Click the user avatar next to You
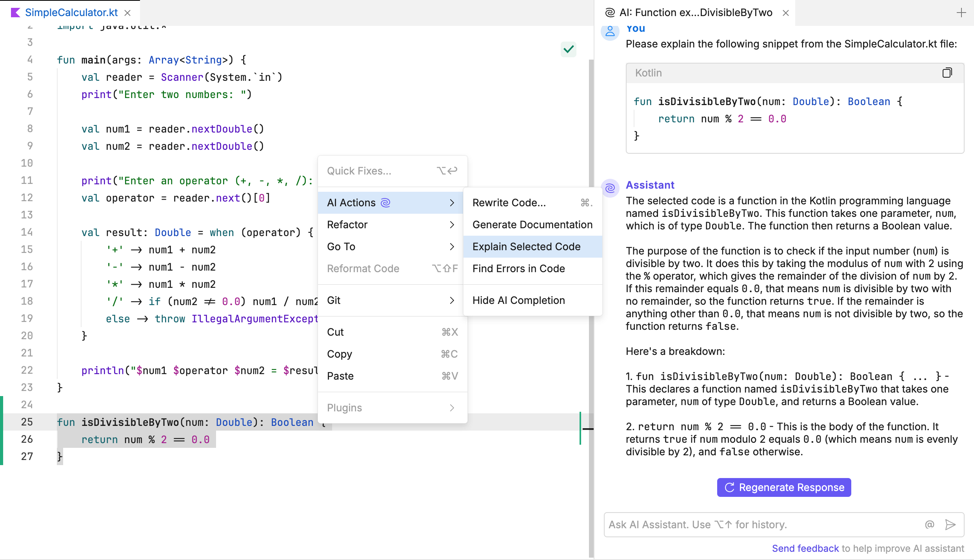 point(610,32)
